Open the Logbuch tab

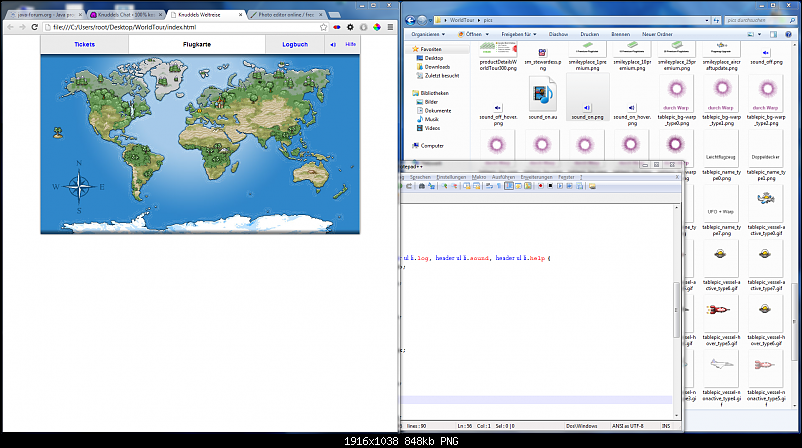click(x=295, y=44)
